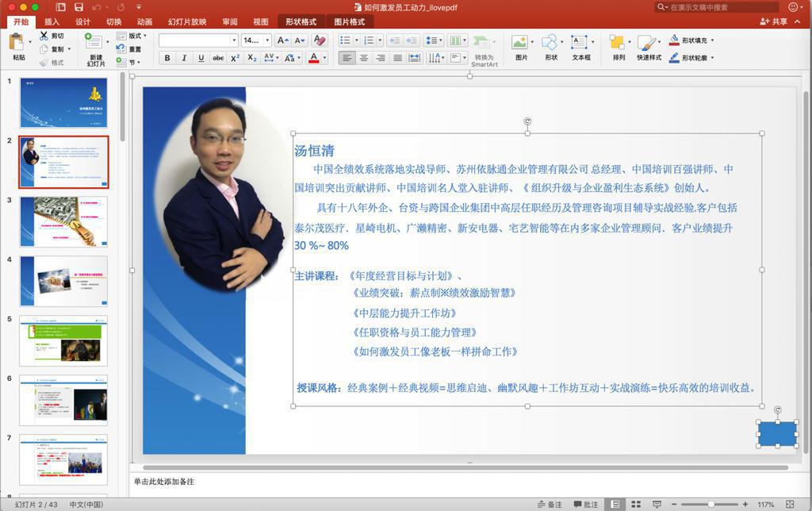
Task: Fit slide to window button
Action: [790, 505]
